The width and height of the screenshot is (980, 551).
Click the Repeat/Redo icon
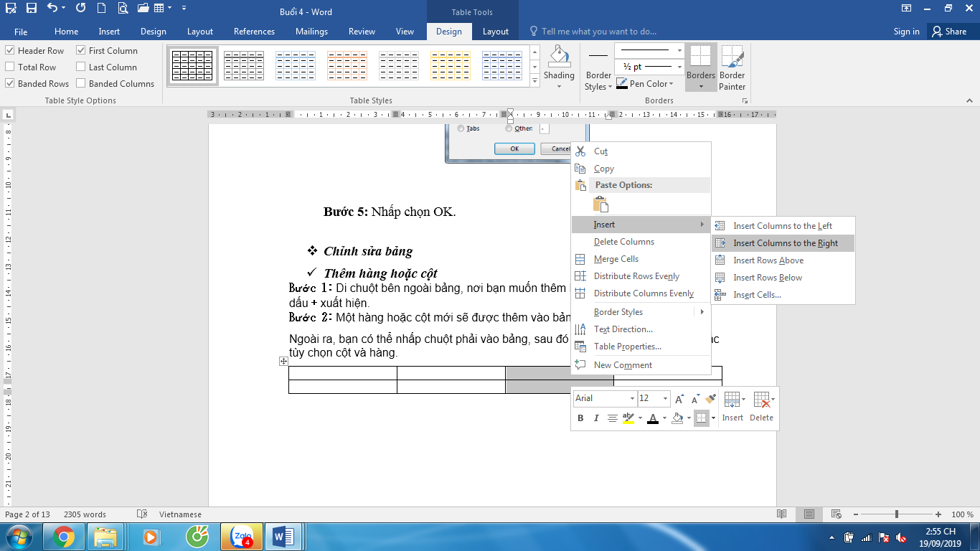tap(80, 9)
